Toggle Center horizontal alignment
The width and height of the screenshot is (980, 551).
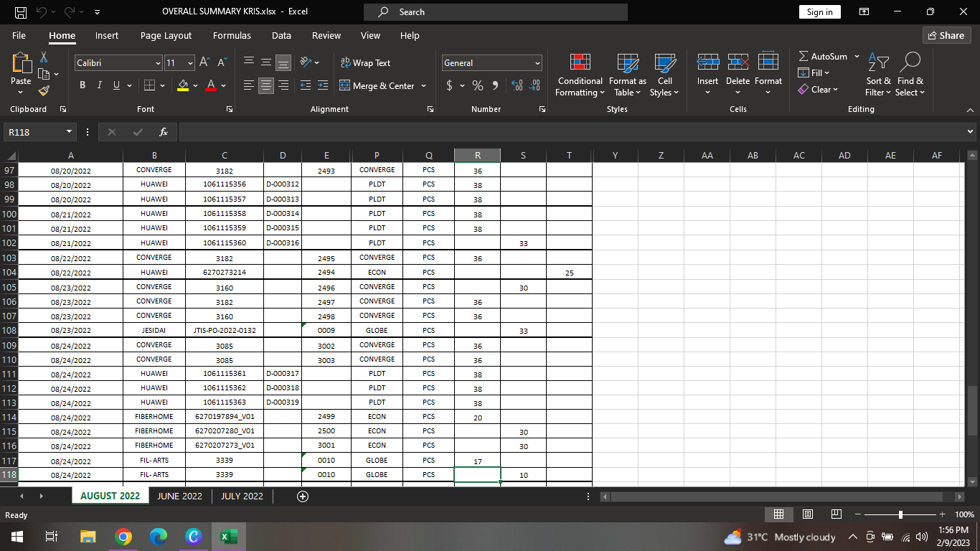(266, 86)
